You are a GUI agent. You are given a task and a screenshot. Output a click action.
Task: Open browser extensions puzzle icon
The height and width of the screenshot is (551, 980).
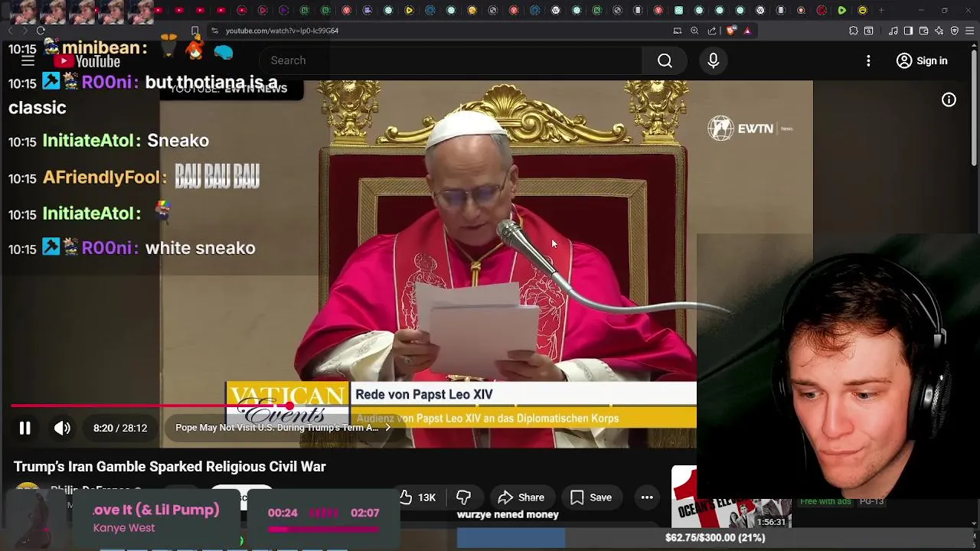click(853, 31)
